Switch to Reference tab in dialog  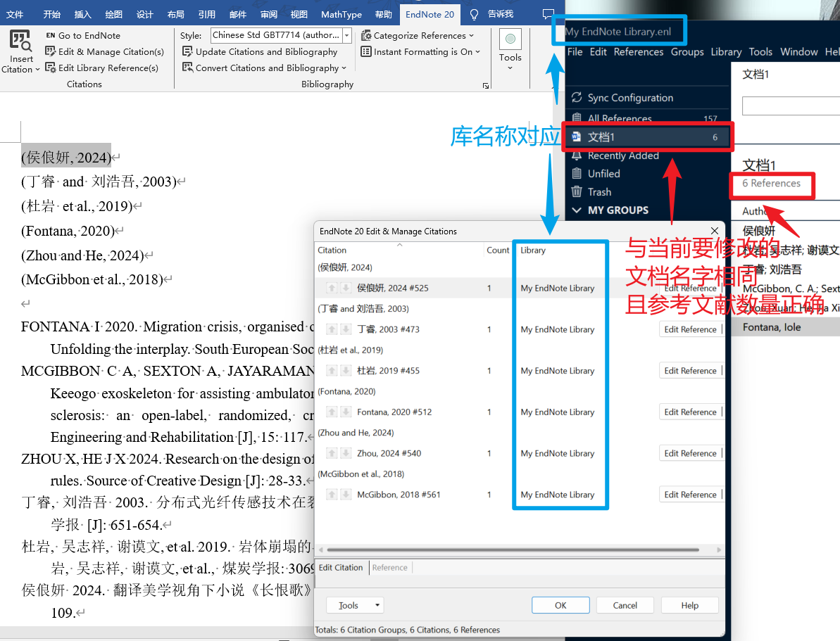pyautogui.click(x=390, y=568)
